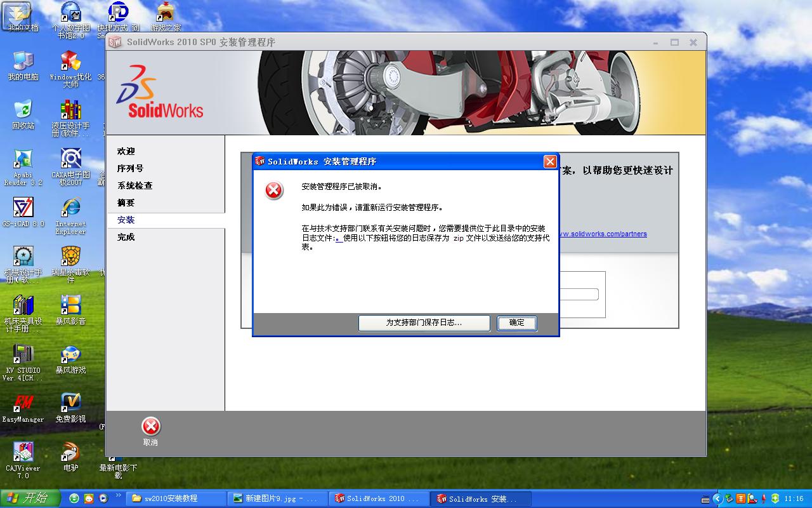This screenshot has width=812, height=508.
Task: Select the 液压设计手册 desktop icon
Action: click(70, 117)
